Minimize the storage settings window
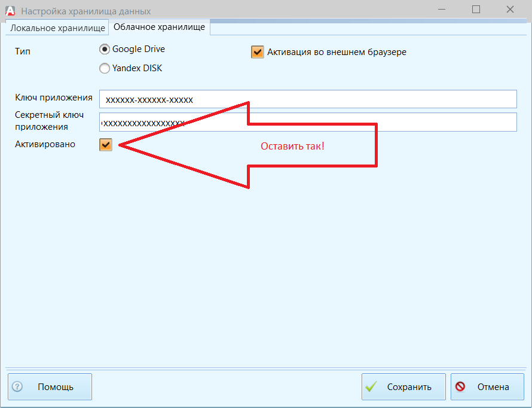Image resolution: width=532 pixels, height=408 pixels. [x=442, y=10]
